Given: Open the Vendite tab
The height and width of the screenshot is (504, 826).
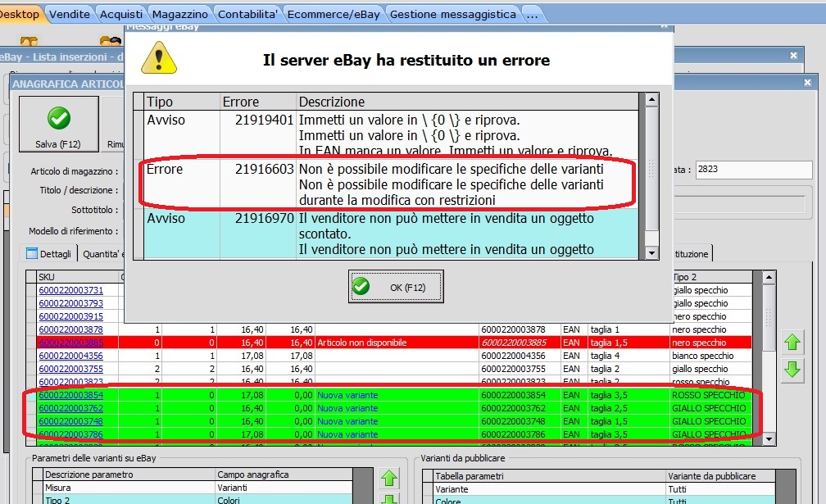Looking at the screenshot, I should (70, 14).
